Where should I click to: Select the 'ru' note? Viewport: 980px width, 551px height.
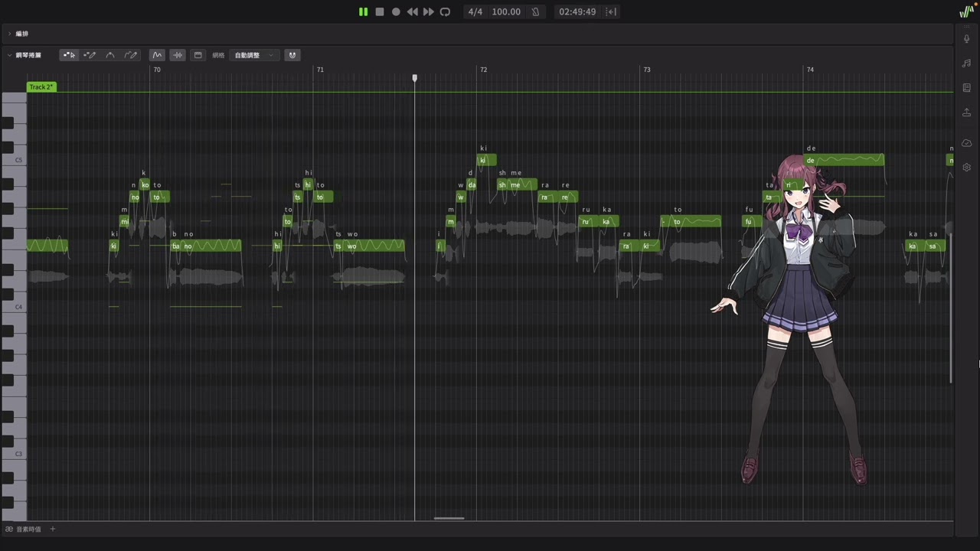(x=588, y=222)
